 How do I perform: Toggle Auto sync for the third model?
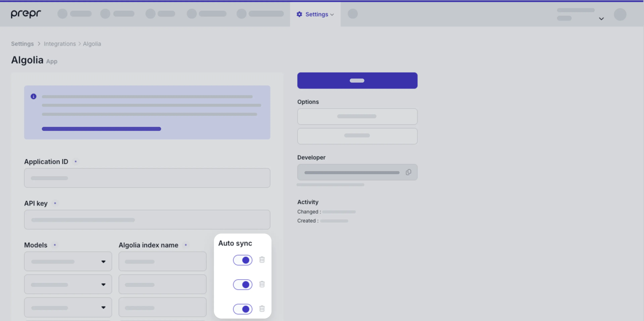coord(243,309)
